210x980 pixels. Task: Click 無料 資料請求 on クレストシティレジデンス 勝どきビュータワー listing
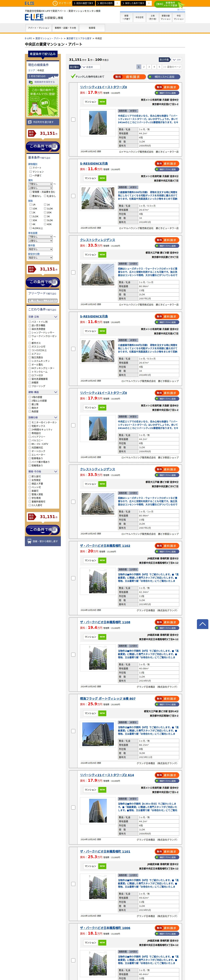click(167, 240)
